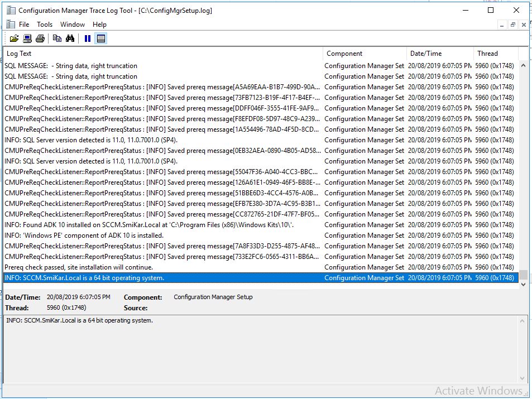Viewport: 532px width, 399px height.
Task: Click detail pane scroll up arrow
Action: click(523, 321)
